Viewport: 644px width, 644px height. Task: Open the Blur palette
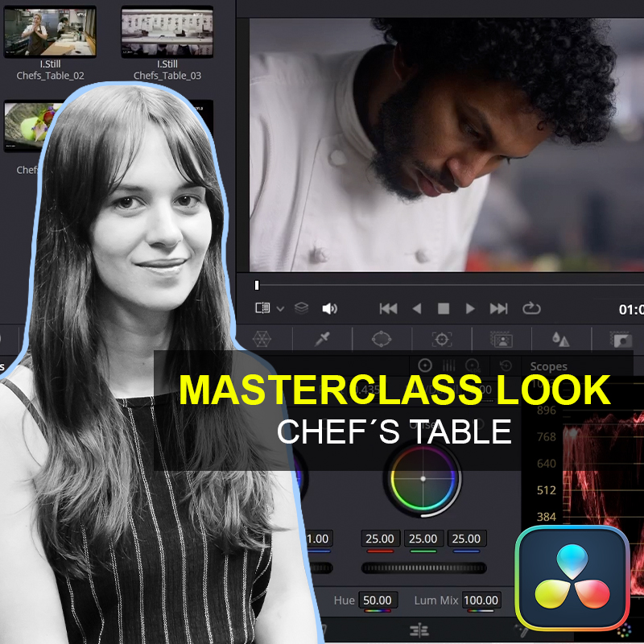click(560, 340)
